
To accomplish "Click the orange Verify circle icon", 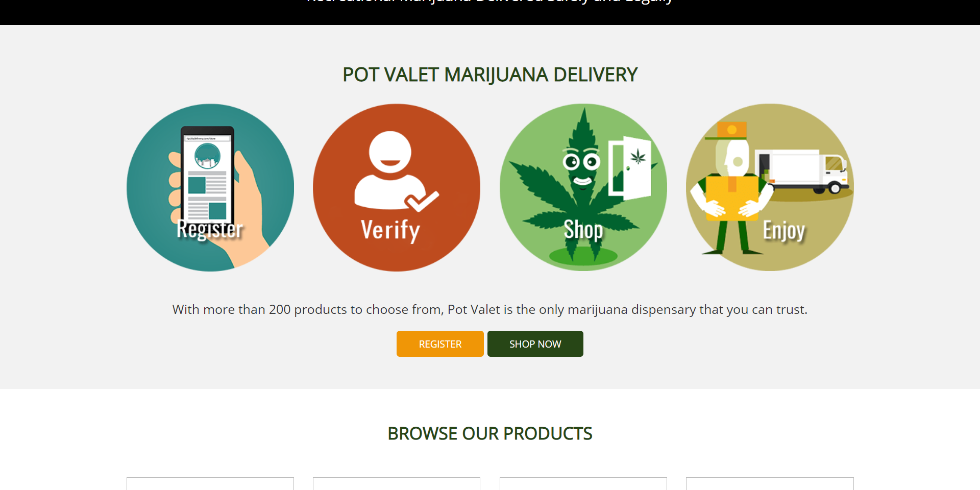I will [x=397, y=187].
